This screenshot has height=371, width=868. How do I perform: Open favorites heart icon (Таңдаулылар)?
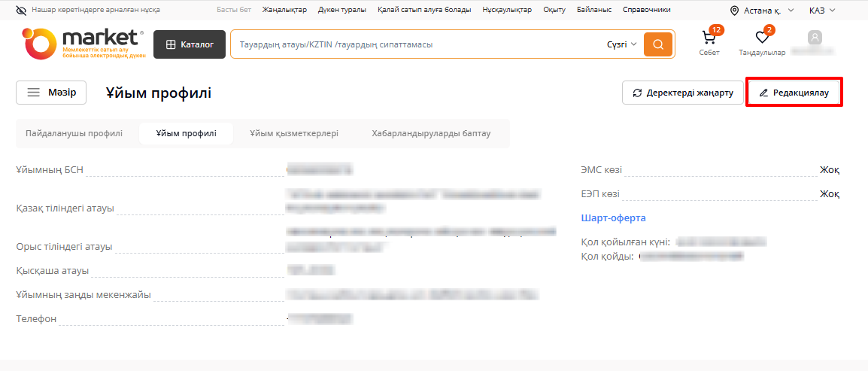[x=762, y=39]
